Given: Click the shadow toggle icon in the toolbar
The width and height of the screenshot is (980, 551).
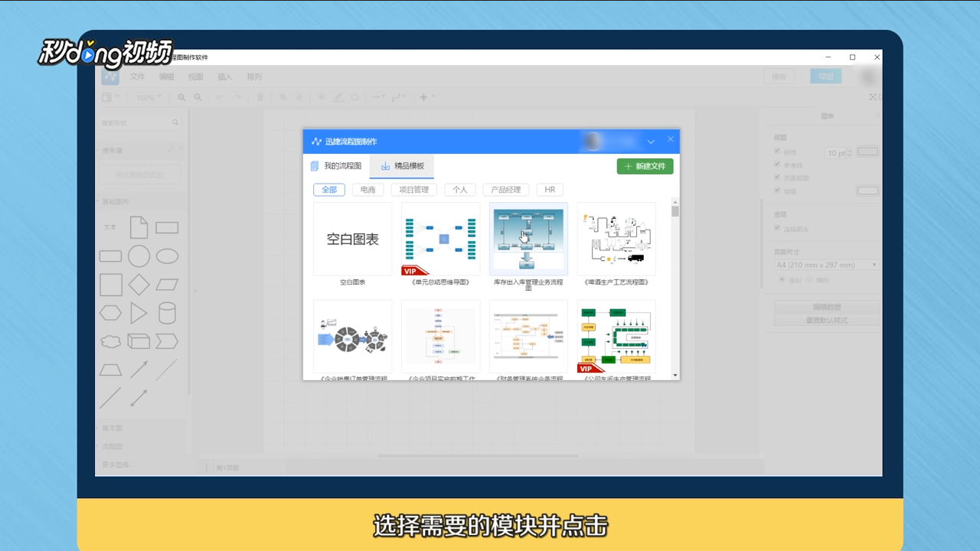Looking at the screenshot, I should (x=355, y=97).
